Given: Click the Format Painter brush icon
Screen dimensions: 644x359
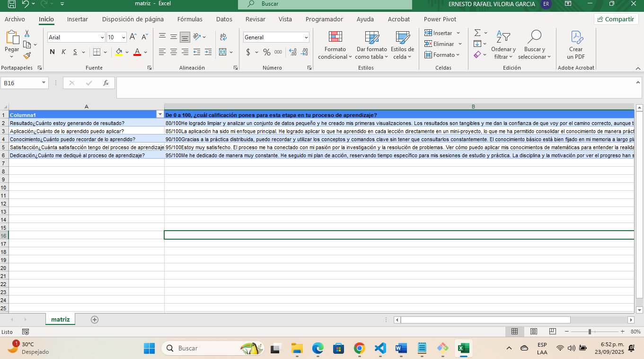Looking at the screenshot, I should click(27, 56).
